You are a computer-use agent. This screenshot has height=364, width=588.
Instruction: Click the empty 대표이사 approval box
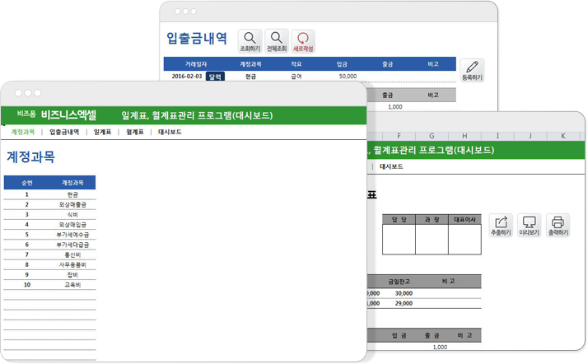point(464,240)
